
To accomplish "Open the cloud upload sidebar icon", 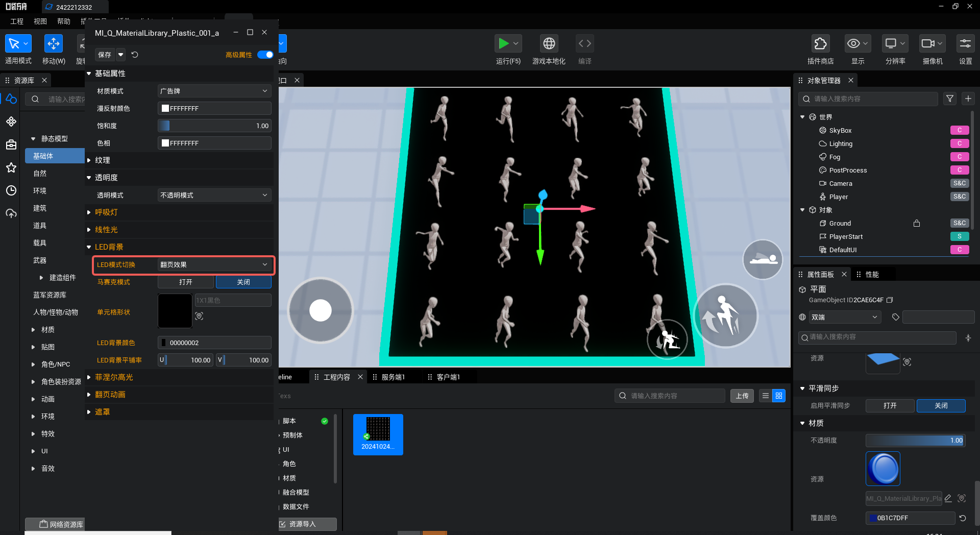I will (11, 213).
